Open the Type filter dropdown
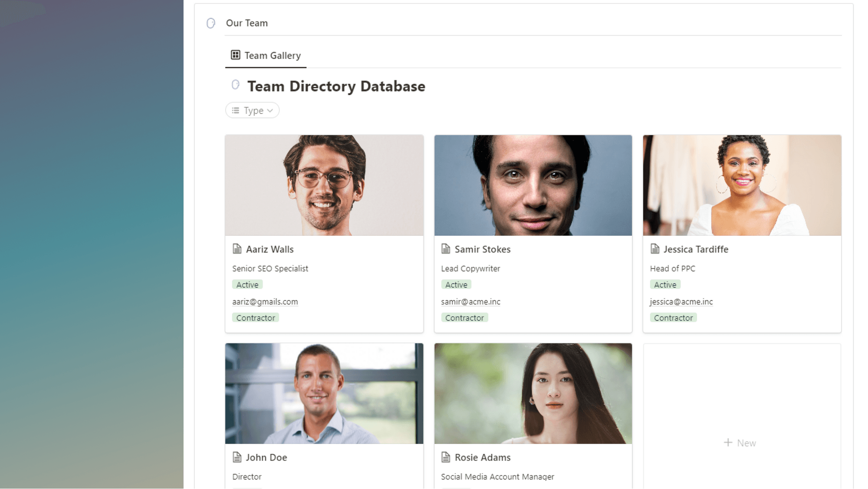 [252, 110]
